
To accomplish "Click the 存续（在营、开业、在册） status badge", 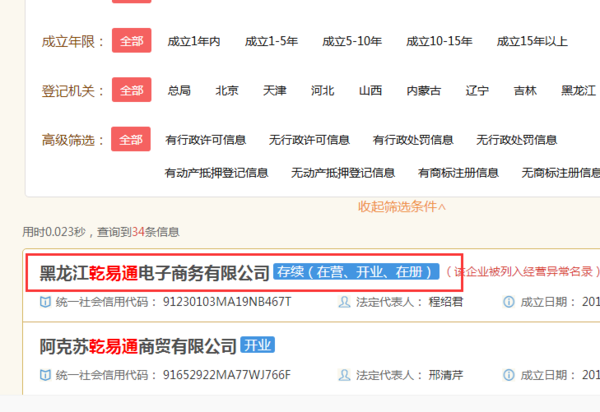I will pyautogui.click(x=355, y=272).
